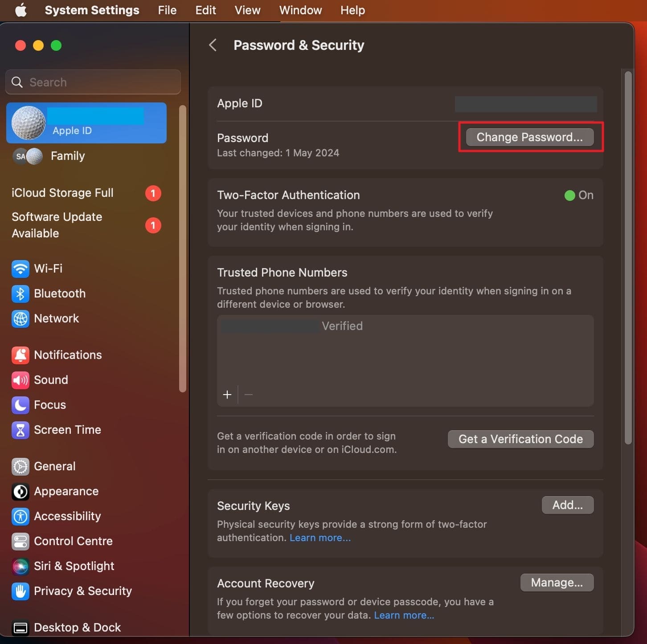Open Privacy & Security settings label
This screenshot has height=644, width=647.
tap(83, 591)
